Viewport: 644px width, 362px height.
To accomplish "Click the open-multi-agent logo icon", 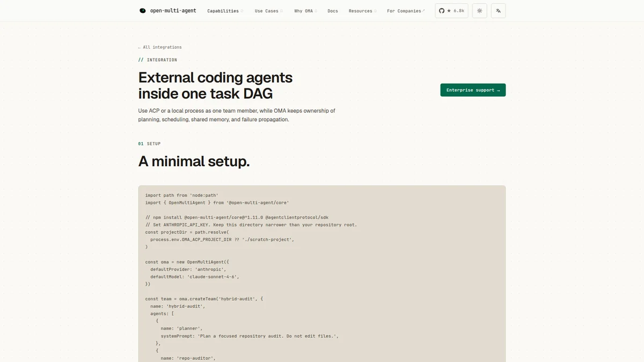I will coord(142,11).
